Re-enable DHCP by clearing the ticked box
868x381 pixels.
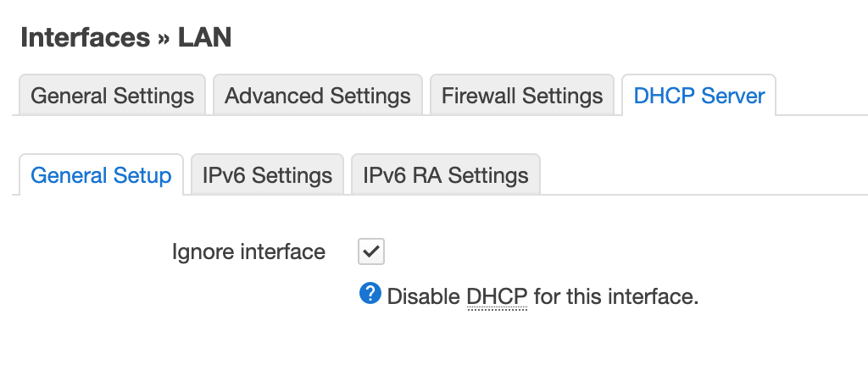[371, 251]
